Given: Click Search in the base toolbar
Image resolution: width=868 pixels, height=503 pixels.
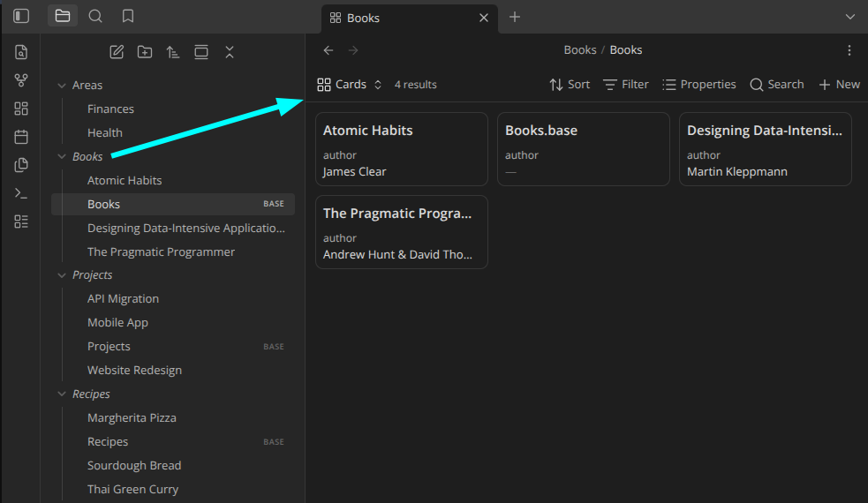Looking at the screenshot, I should coord(777,84).
